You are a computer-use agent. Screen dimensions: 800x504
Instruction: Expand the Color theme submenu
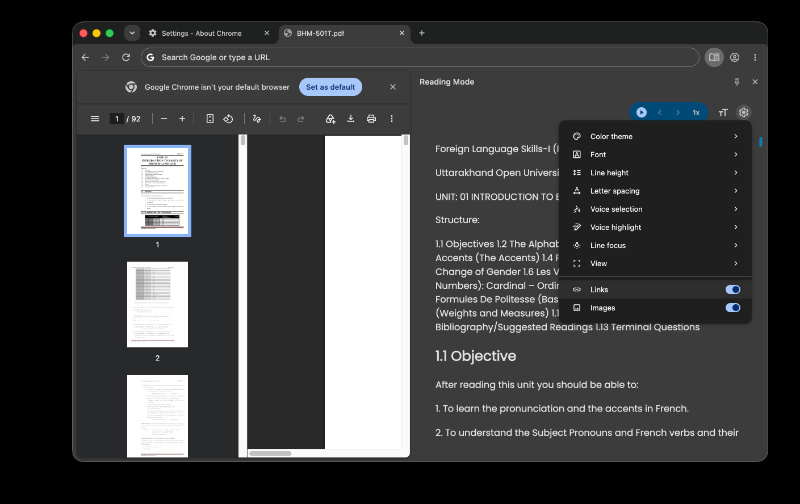tap(656, 136)
